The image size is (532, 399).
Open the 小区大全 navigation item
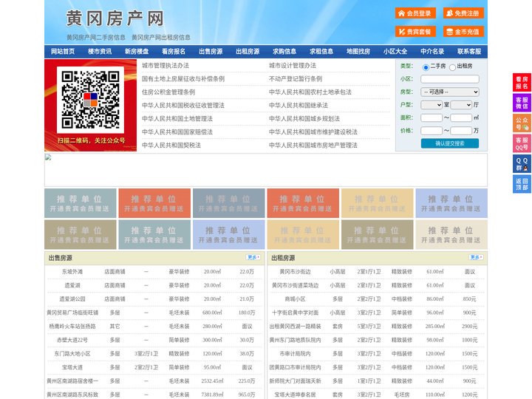point(395,52)
